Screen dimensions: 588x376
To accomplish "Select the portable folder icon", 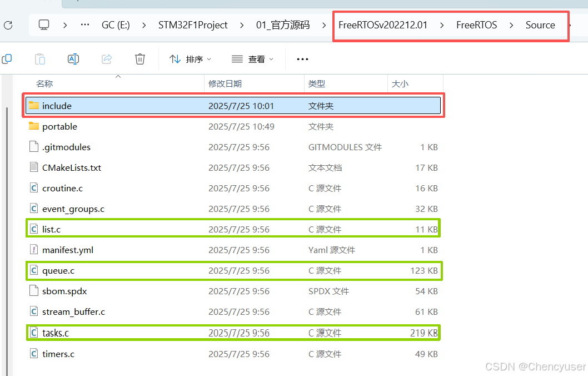I will (34, 126).
